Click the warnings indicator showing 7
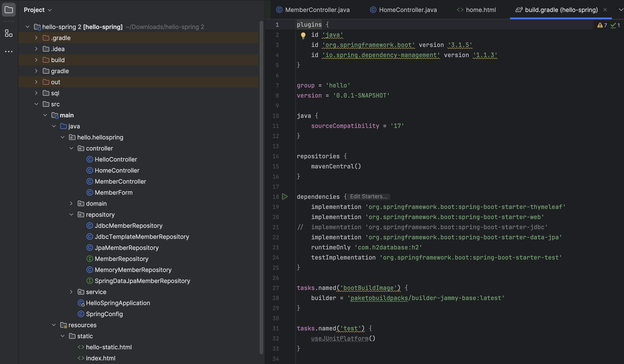The height and width of the screenshot is (364, 624). pos(602,25)
